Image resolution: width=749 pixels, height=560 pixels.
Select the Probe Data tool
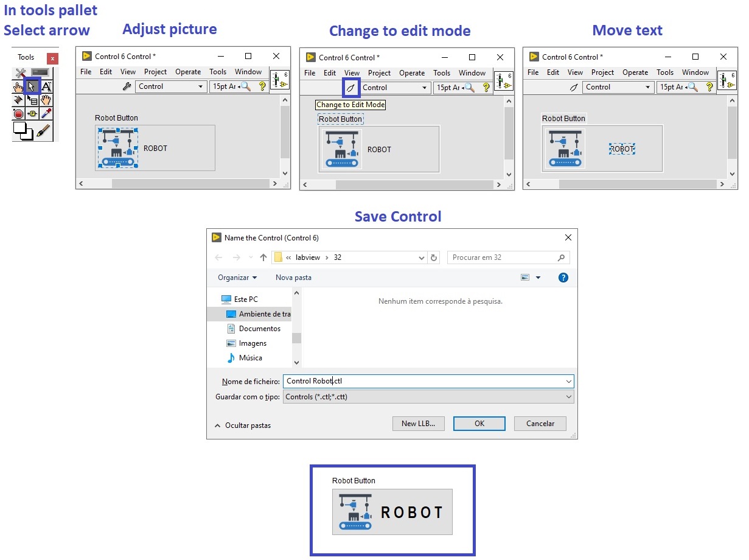pyautogui.click(x=32, y=113)
